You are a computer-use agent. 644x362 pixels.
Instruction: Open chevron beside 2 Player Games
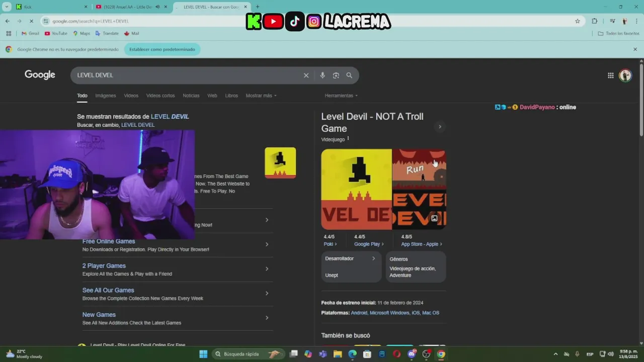[x=267, y=269]
